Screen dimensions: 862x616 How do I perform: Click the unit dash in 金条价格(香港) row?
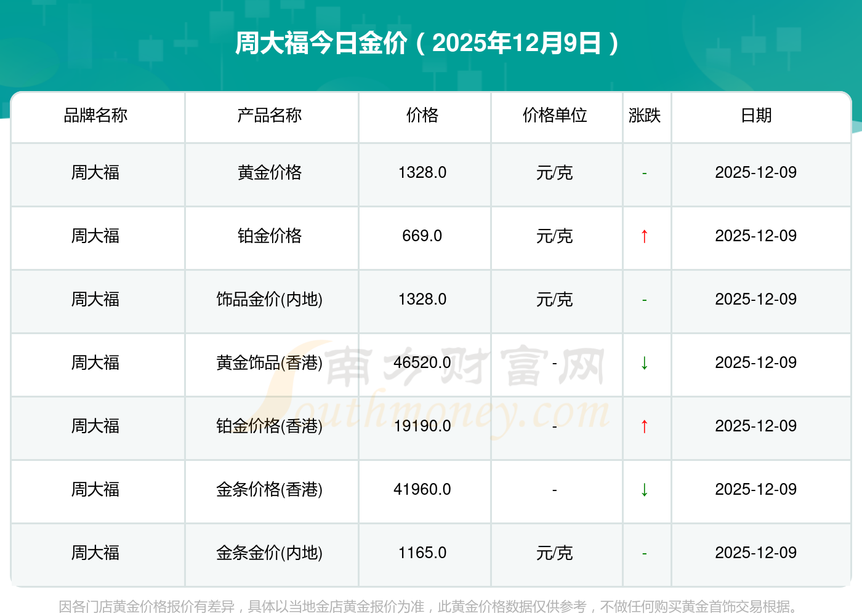pos(555,490)
